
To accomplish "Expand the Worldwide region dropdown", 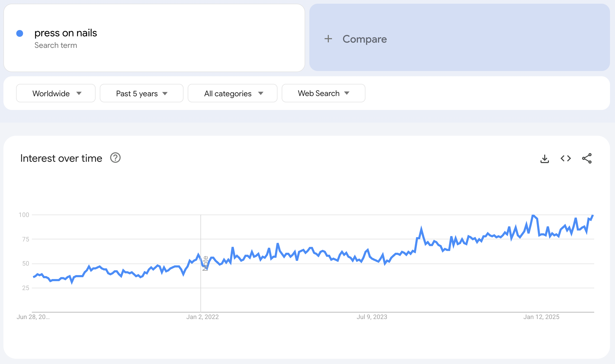I will pos(56,93).
